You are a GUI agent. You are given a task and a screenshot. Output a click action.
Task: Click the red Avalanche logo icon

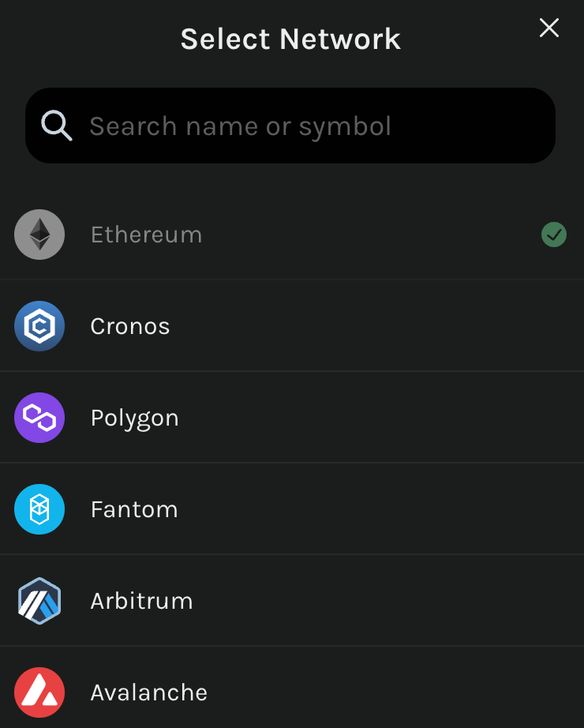[x=39, y=692]
